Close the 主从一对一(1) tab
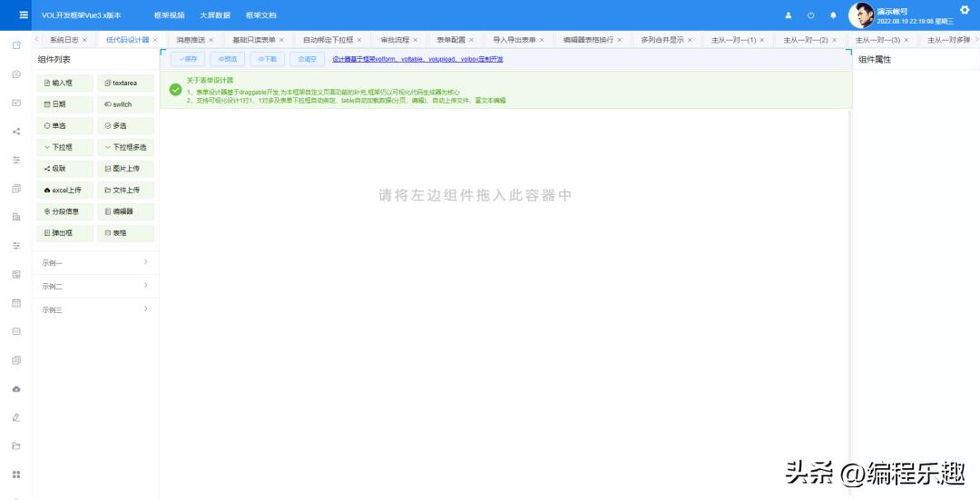The width and height of the screenshot is (980, 500). (762, 40)
